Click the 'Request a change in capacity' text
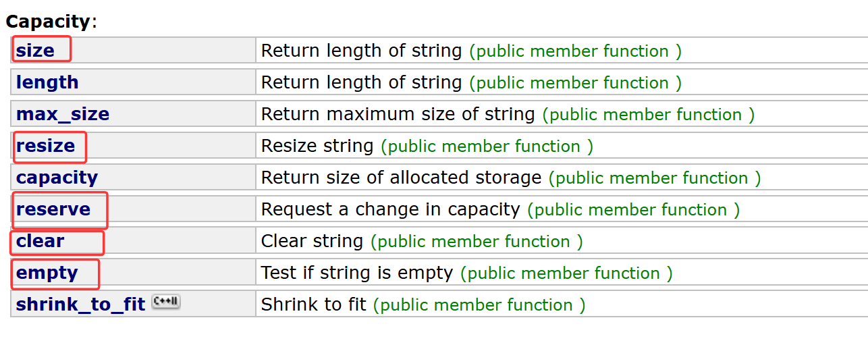This screenshot has height=345, width=868. click(391, 209)
